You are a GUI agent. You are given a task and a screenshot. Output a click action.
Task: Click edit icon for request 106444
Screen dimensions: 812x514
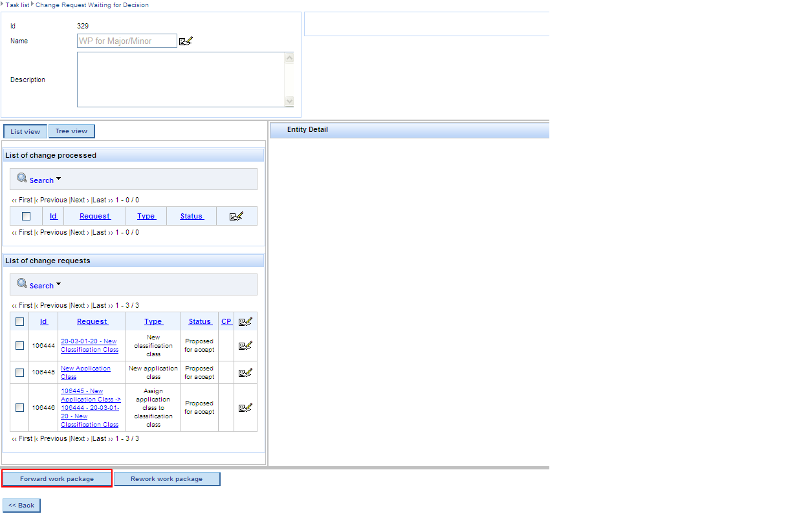coord(245,345)
